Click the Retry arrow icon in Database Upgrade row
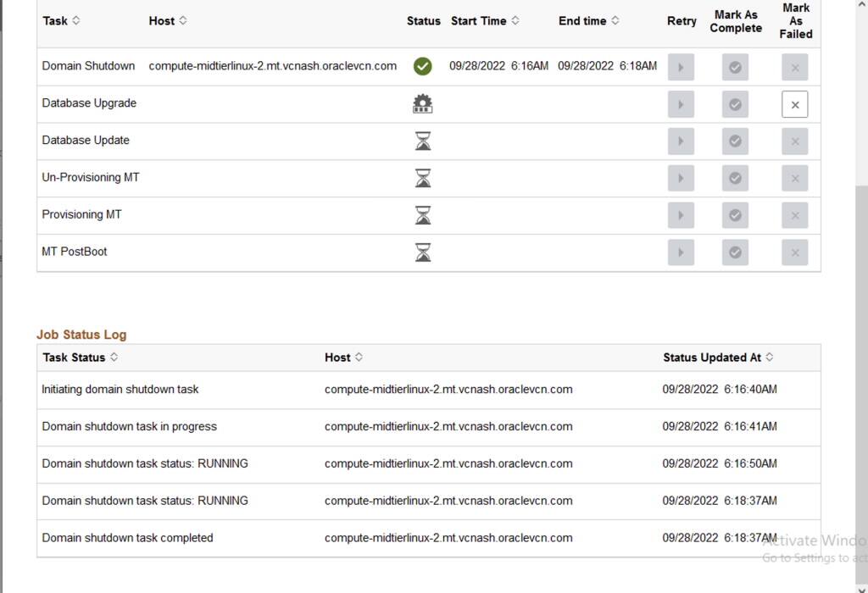 [x=681, y=104]
